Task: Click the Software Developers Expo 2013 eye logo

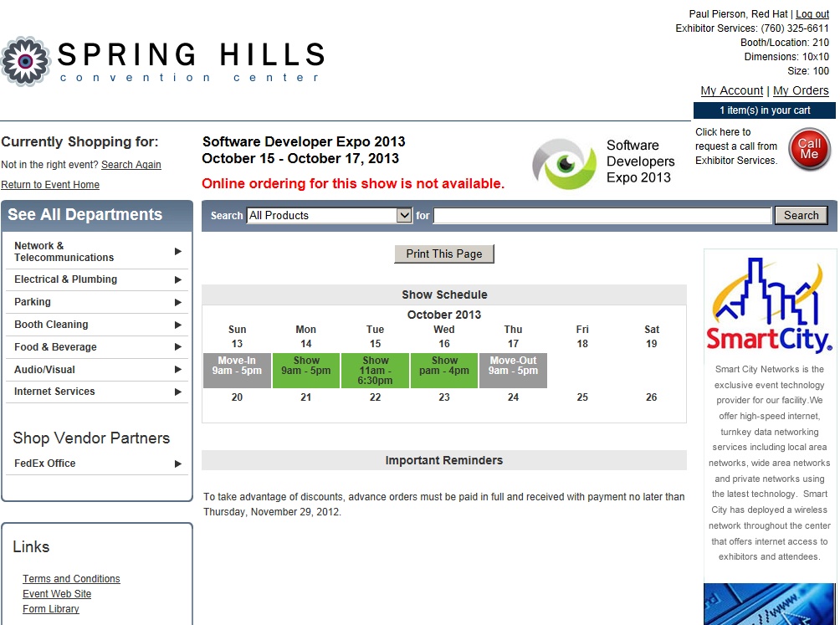Action: click(563, 161)
